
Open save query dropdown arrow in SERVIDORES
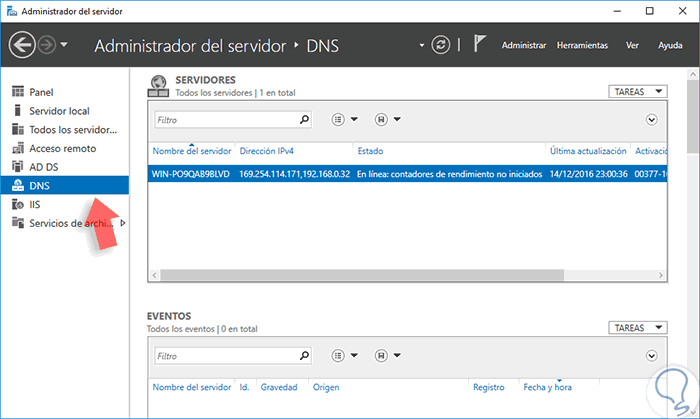397,119
